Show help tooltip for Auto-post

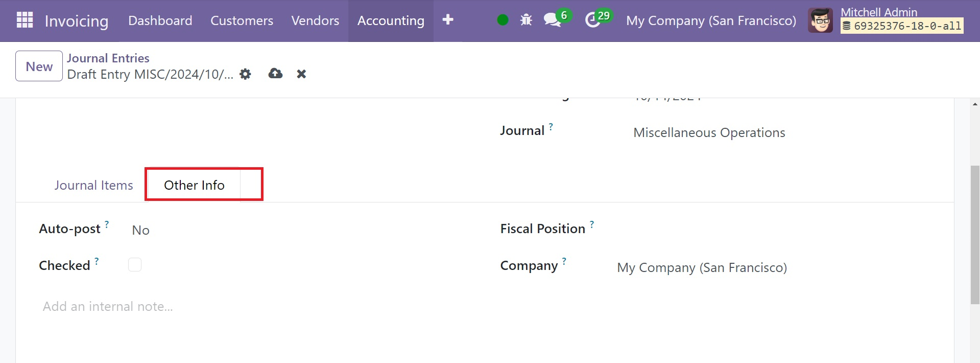tap(107, 224)
